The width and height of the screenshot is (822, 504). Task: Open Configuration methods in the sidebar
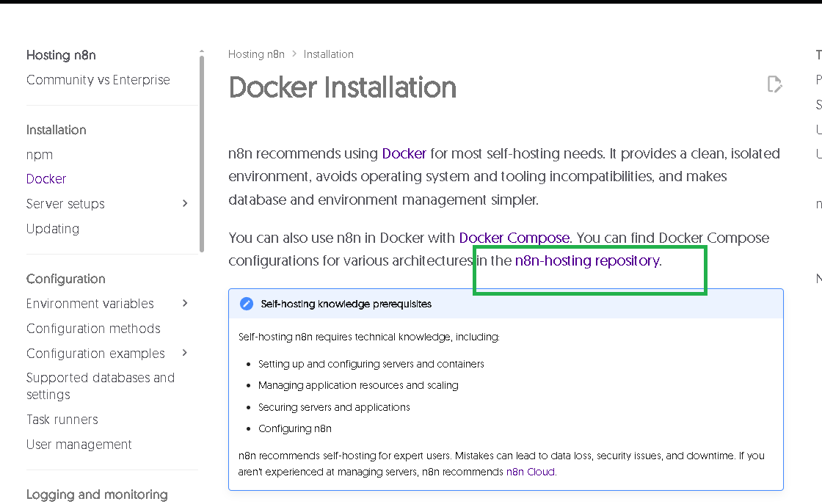93,328
